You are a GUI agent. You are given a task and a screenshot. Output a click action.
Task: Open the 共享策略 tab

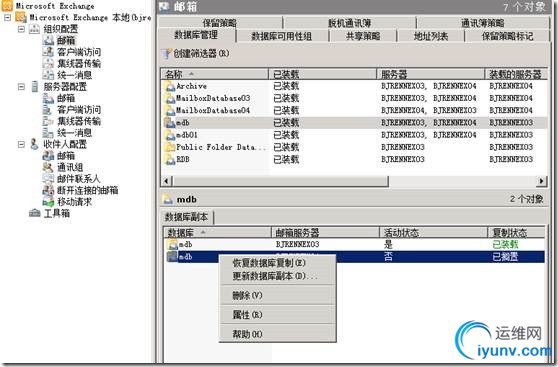(x=363, y=36)
